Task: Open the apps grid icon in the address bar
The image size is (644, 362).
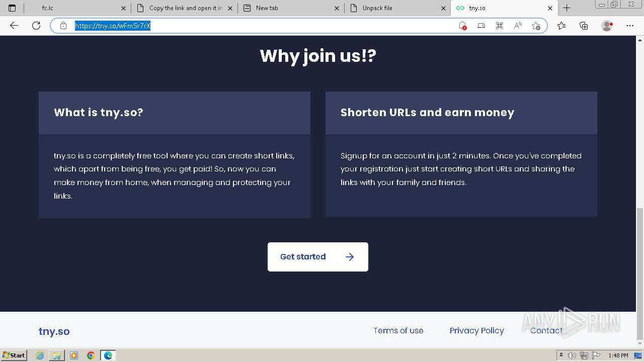Action: pyautogui.click(x=500, y=26)
